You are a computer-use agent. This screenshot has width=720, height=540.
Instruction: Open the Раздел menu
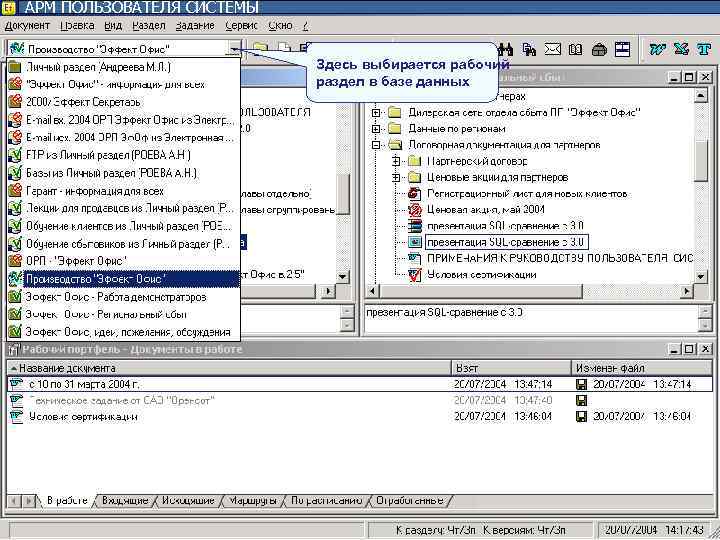click(148, 26)
